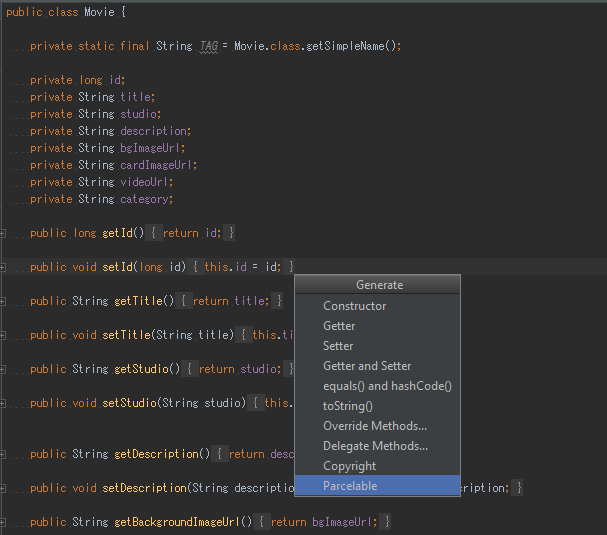
Task: Expand folded setStudio() method
Action: click(x=2, y=403)
